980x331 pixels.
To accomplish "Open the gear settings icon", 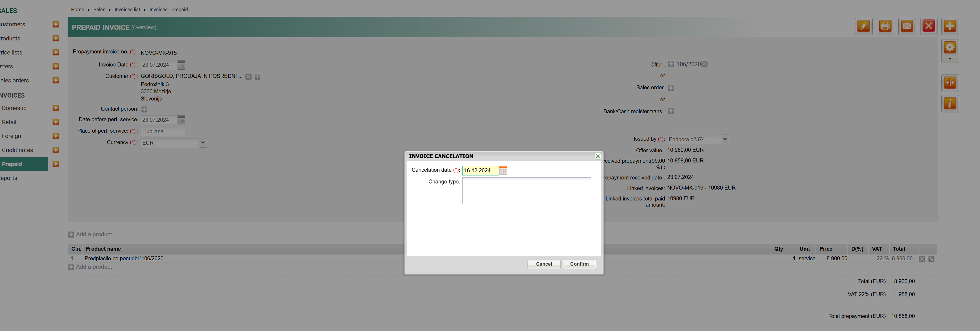I will pos(950,48).
